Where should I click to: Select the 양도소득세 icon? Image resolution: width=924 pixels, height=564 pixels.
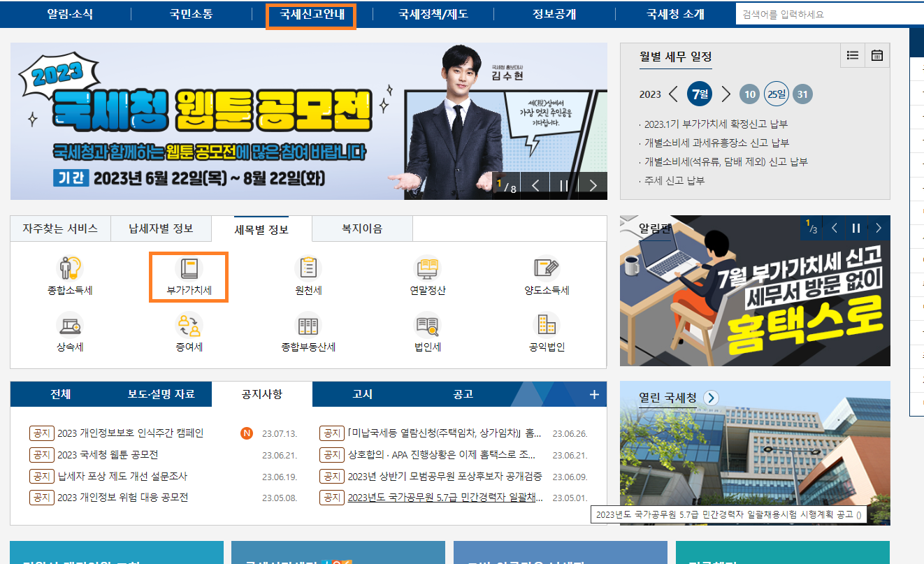coord(547,268)
